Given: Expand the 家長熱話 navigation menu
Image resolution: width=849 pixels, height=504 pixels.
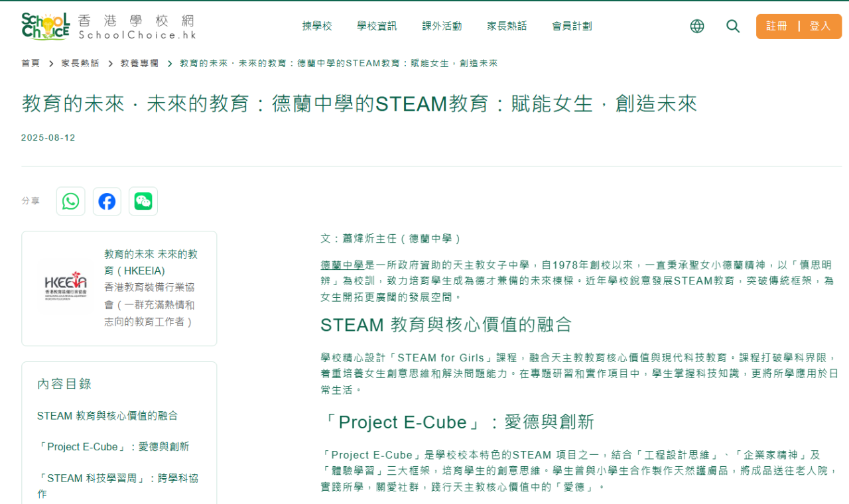Looking at the screenshot, I should 507,26.
